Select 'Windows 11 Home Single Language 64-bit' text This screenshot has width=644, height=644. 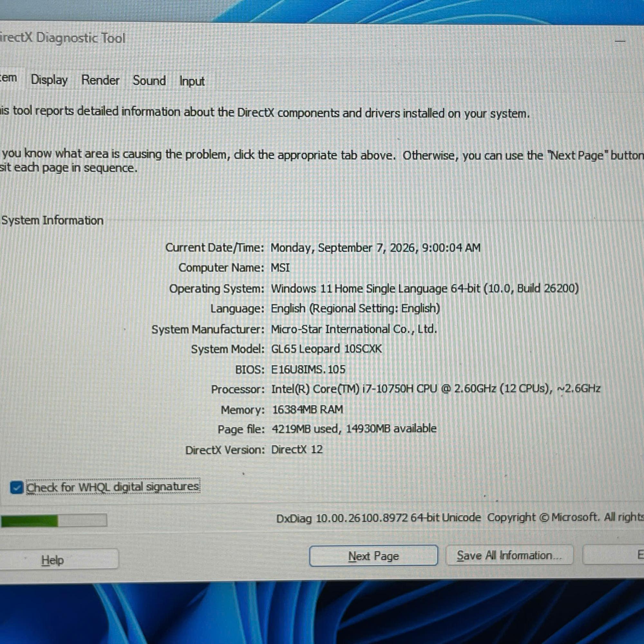pos(375,289)
